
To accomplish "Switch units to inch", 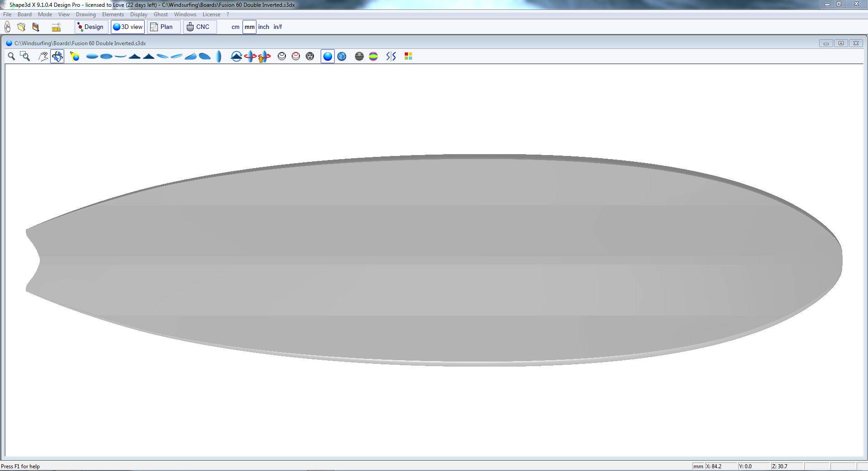I will pyautogui.click(x=263, y=27).
